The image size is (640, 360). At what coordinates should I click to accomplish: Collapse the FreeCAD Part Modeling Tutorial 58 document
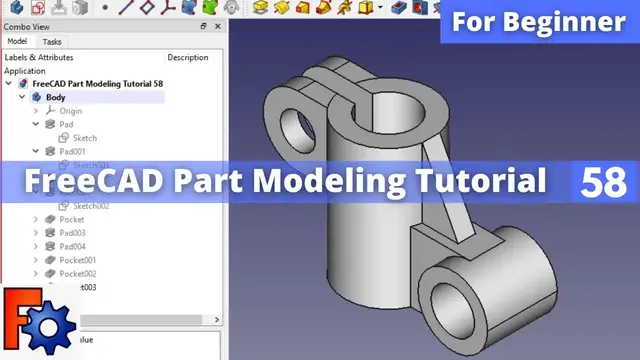(9, 84)
